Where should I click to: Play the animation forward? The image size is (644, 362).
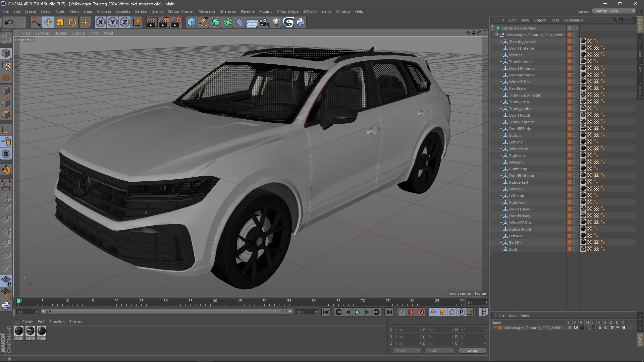357,312
